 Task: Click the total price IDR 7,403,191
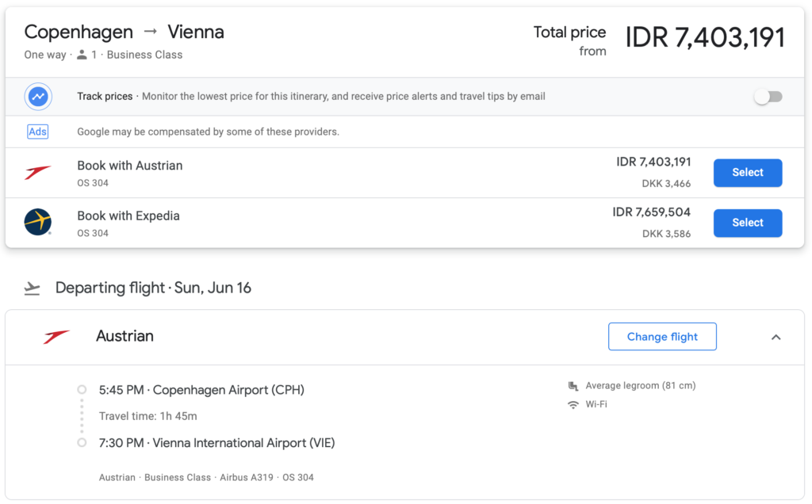tap(705, 38)
